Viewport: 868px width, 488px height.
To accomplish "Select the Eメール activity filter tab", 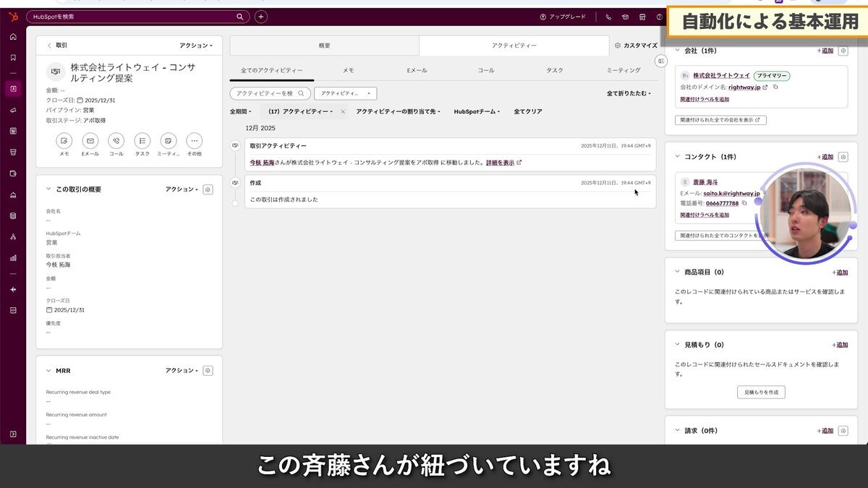I will click(417, 70).
